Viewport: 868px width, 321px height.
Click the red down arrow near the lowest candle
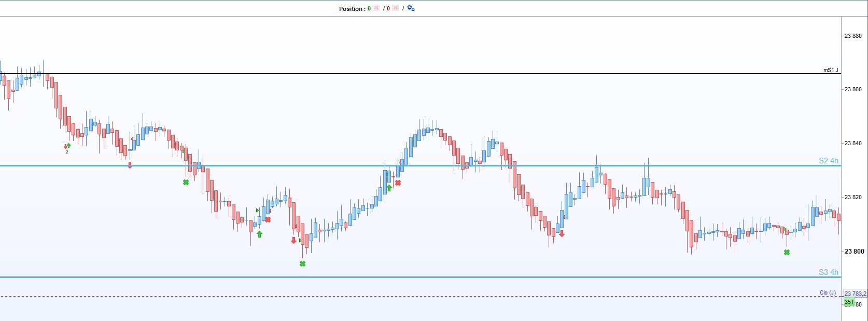click(293, 240)
